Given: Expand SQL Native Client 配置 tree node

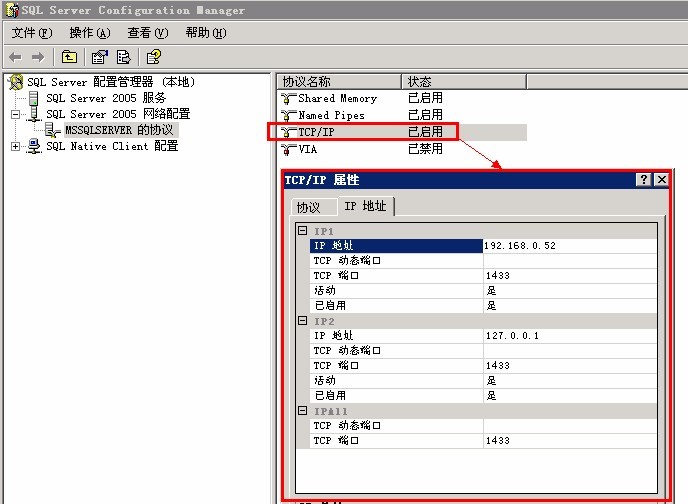Looking at the screenshot, I should [x=15, y=146].
